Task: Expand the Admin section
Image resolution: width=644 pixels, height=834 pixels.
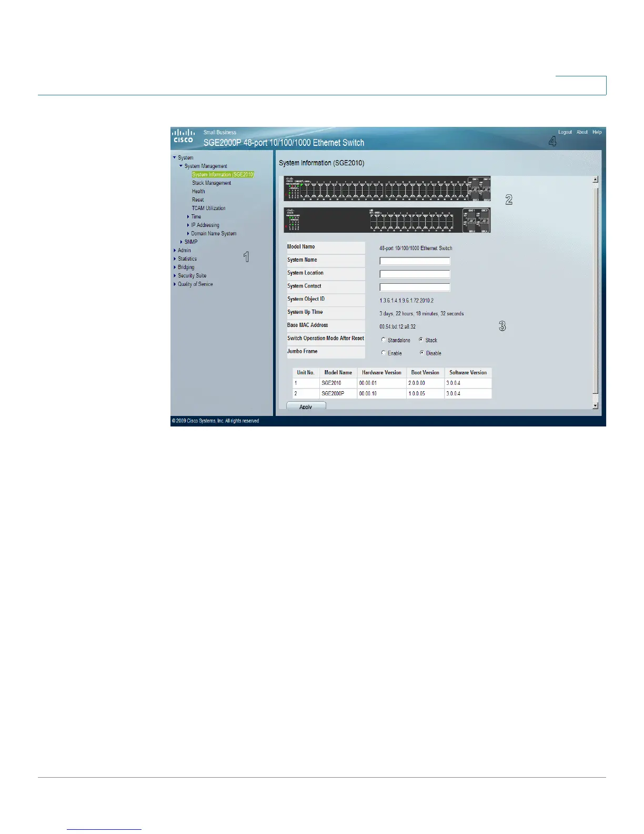Action: [175, 250]
